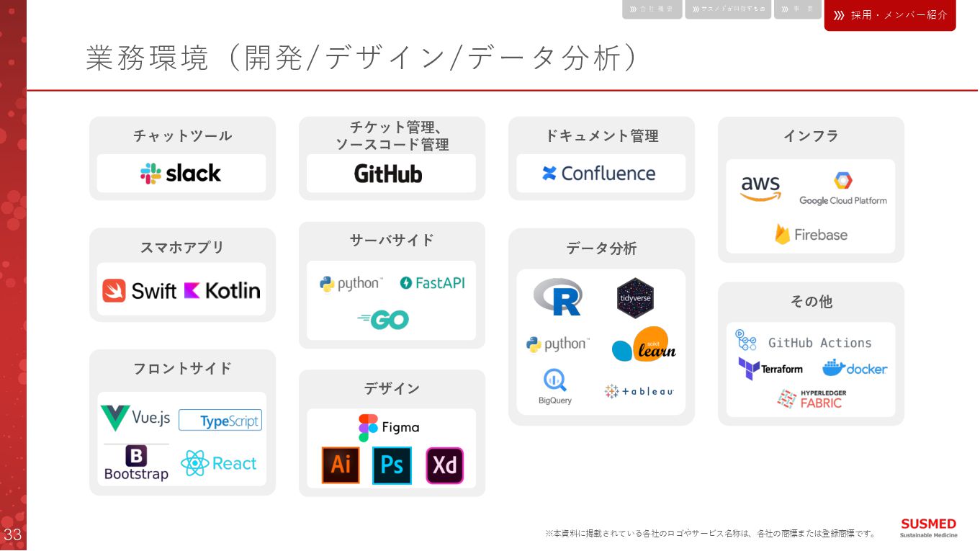The image size is (980, 551).
Task: Click the チケット管理、ソースコード管理 heading
Action: 392,136
